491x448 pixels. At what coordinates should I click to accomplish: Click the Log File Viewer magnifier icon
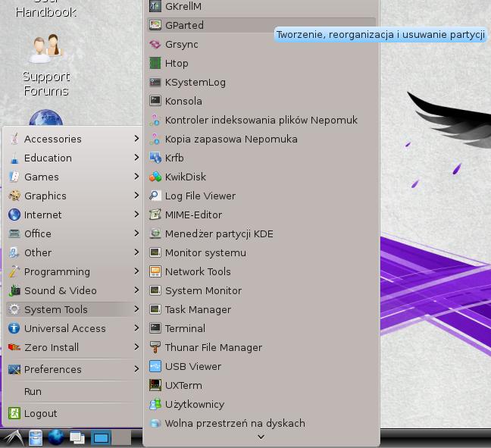coord(155,196)
